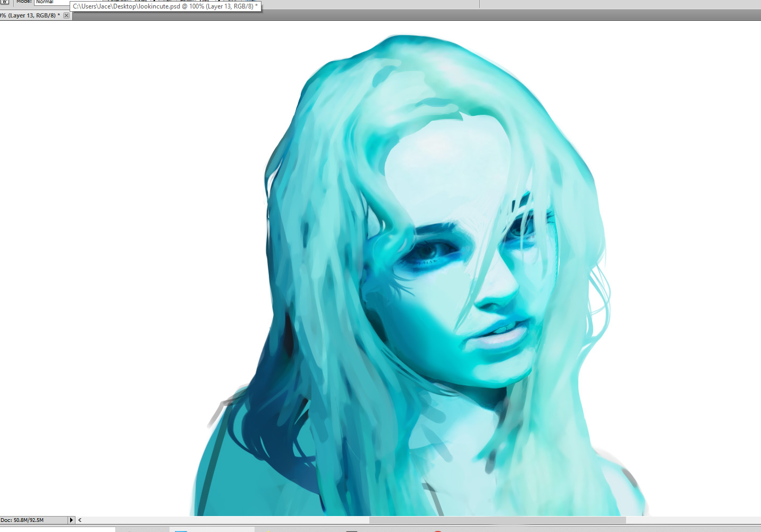Close the Layer 13 document tab
The width and height of the screenshot is (761, 532).
coord(66,15)
